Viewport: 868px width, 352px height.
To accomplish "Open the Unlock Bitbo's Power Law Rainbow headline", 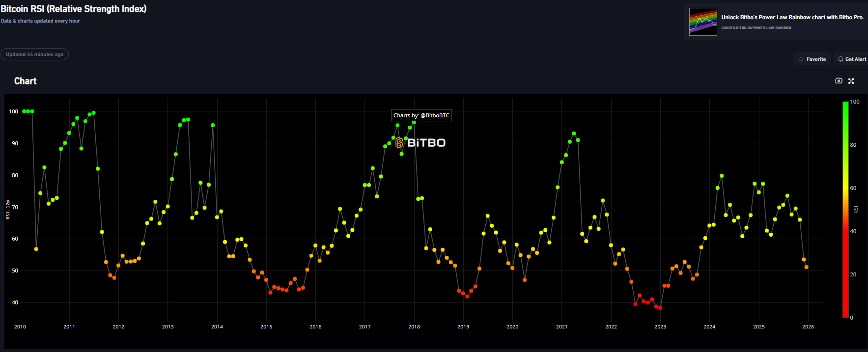I will [792, 17].
